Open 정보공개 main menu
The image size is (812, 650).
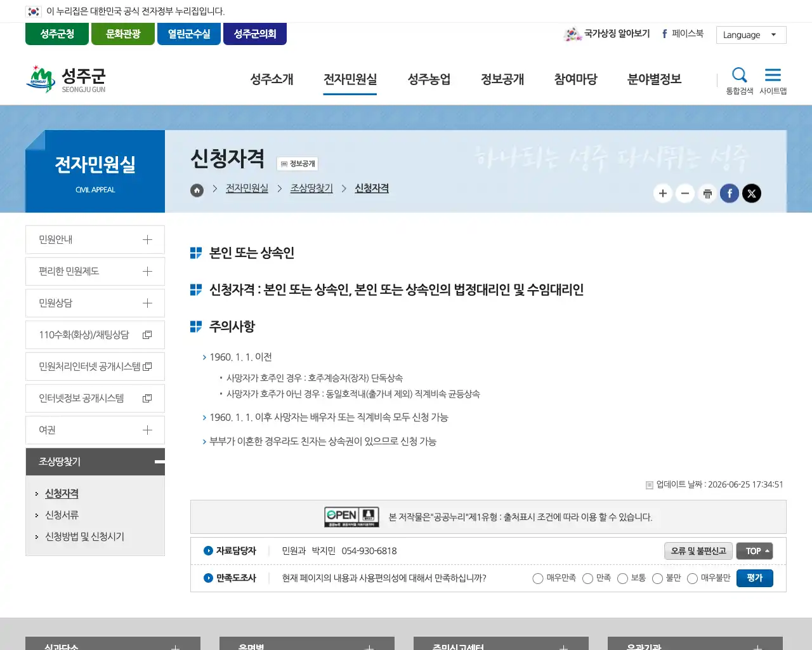502,79
